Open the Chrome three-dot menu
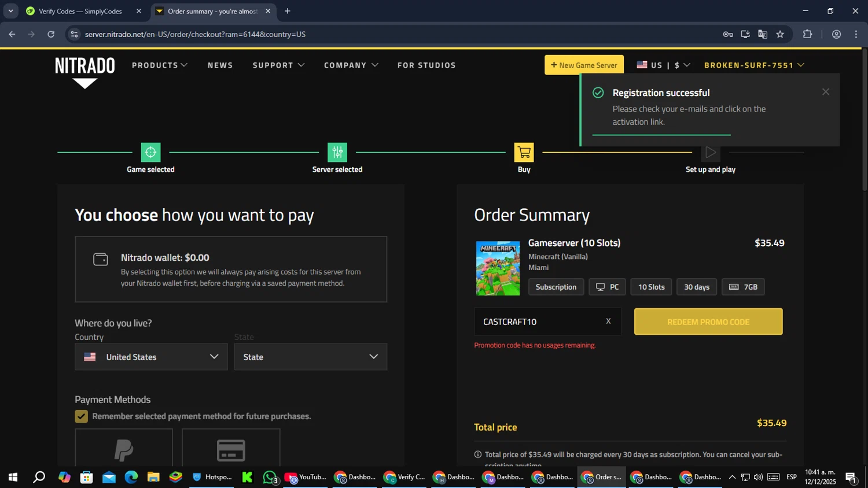This screenshot has width=868, height=488. [x=856, y=34]
